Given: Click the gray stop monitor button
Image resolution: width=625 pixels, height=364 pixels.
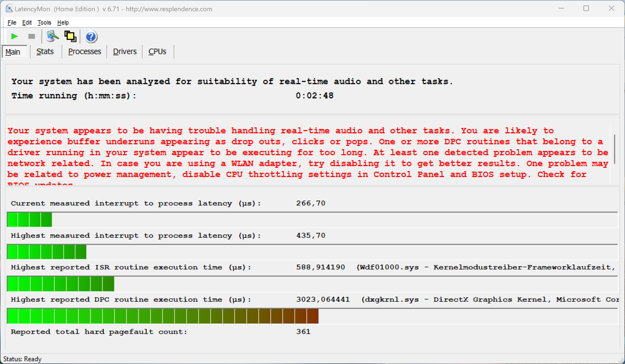Looking at the screenshot, I should tap(32, 36).
